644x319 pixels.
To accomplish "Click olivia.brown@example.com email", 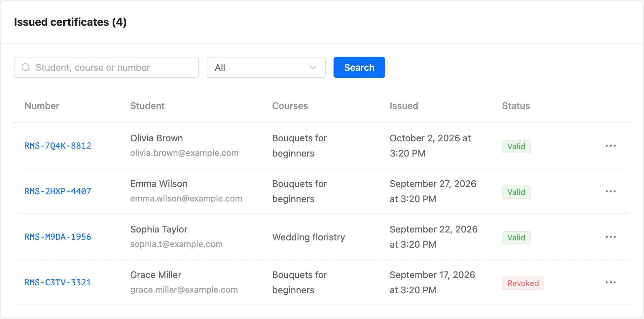I will pyautogui.click(x=184, y=153).
